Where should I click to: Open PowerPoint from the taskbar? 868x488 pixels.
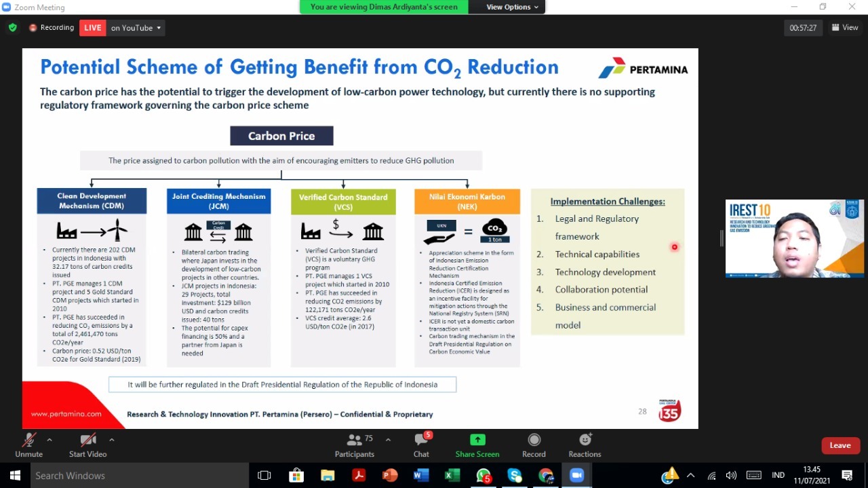pos(390,476)
